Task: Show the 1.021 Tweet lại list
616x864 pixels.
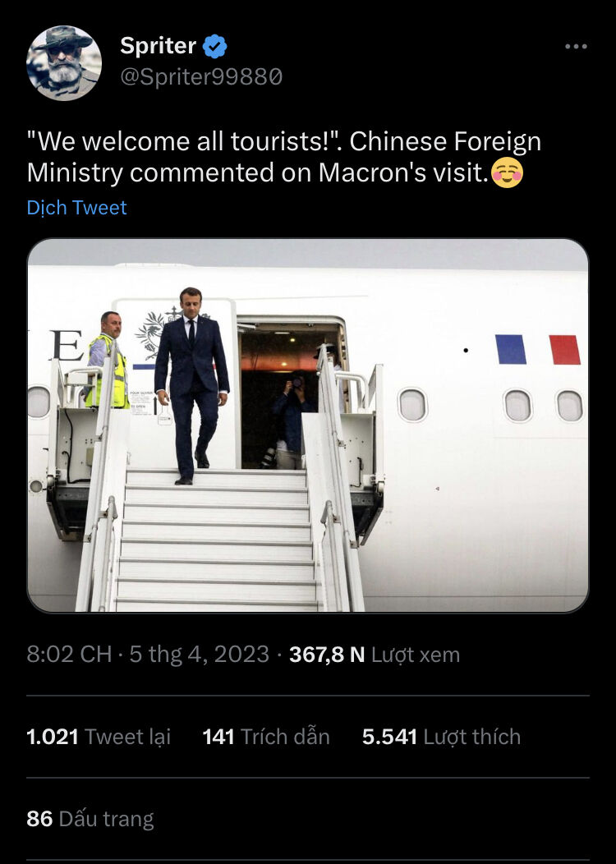Action: (99, 737)
